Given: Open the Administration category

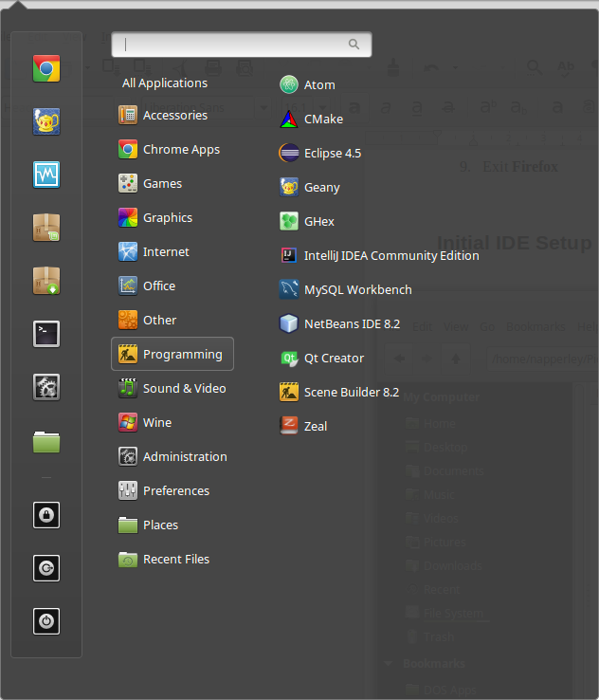Looking at the screenshot, I should coord(172,456).
